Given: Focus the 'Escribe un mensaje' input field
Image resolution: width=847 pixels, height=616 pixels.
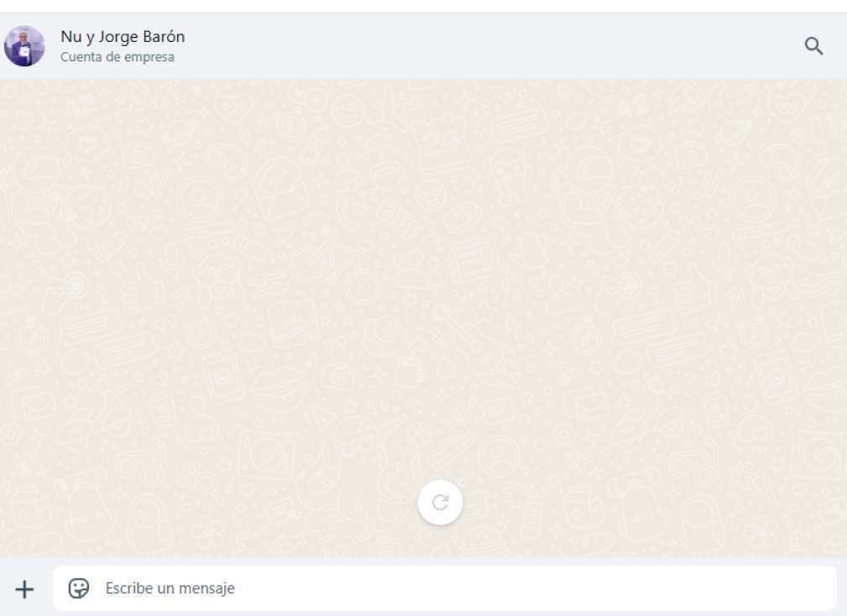Looking at the screenshot, I should [x=445, y=588].
